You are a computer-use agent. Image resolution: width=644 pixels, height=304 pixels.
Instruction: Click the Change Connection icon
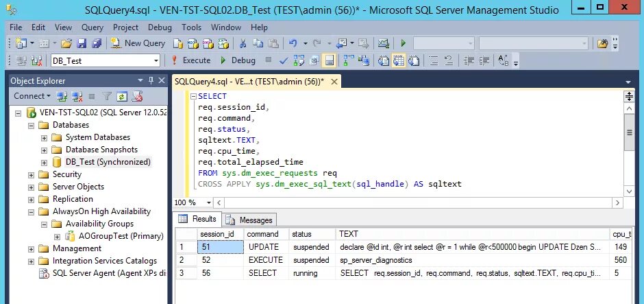click(36, 60)
